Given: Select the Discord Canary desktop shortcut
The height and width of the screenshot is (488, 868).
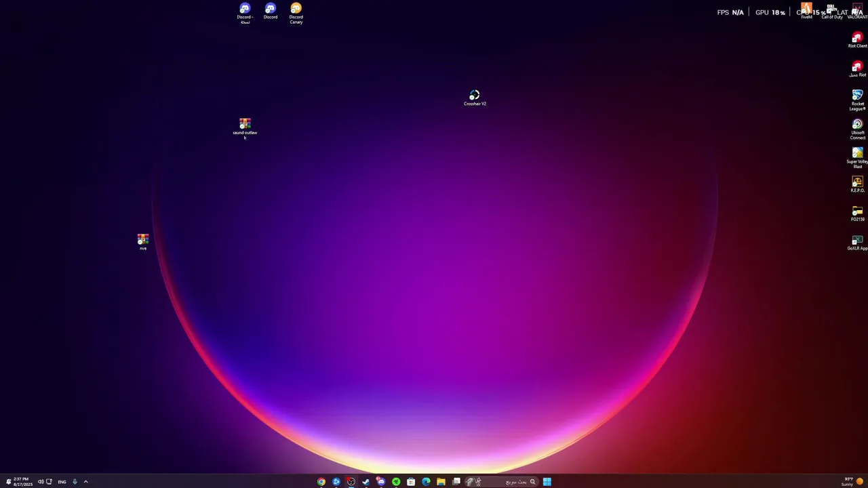Looking at the screenshot, I should tap(296, 13).
